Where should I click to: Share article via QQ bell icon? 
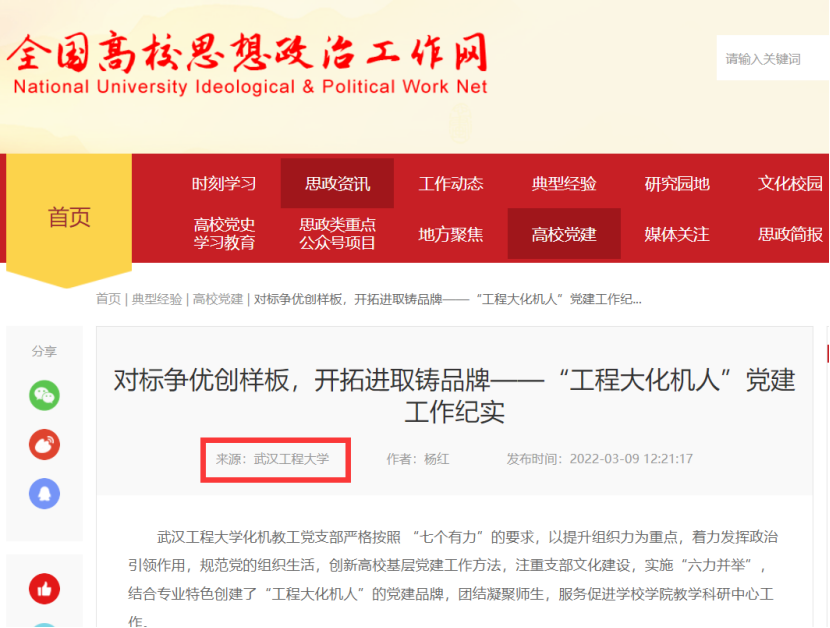pos(44,494)
